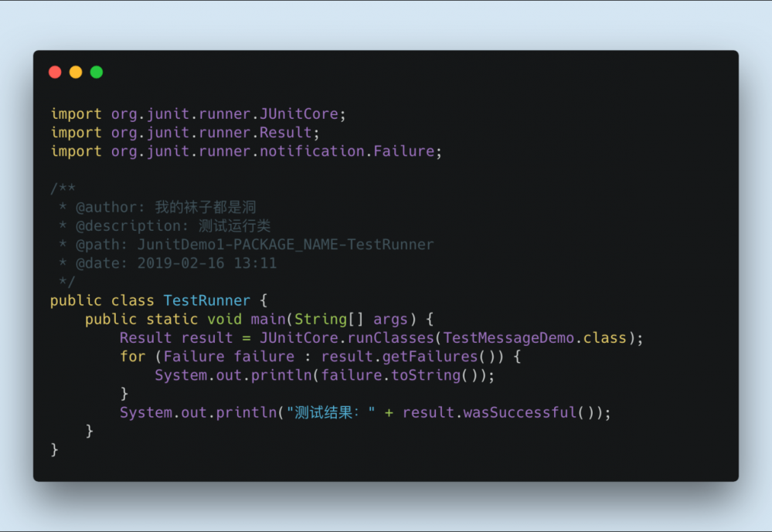The width and height of the screenshot is (772, 532).
Task: Click the green maximize dot
Action: tap(97, 73)
